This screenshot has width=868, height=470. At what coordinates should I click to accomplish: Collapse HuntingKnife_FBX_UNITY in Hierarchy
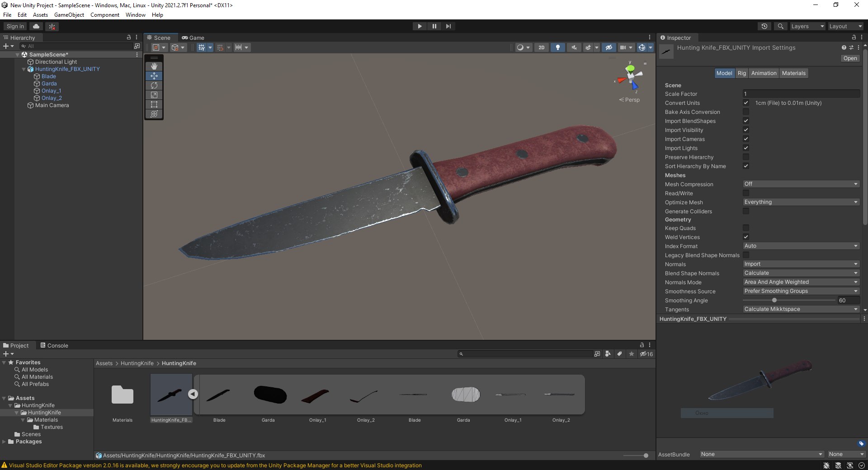tap(24, 69)
